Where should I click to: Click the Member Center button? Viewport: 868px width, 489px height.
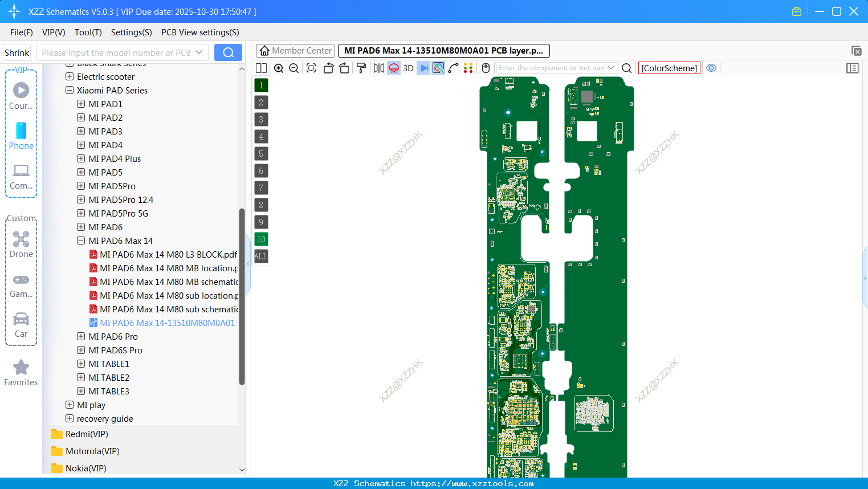pos(295,51)
